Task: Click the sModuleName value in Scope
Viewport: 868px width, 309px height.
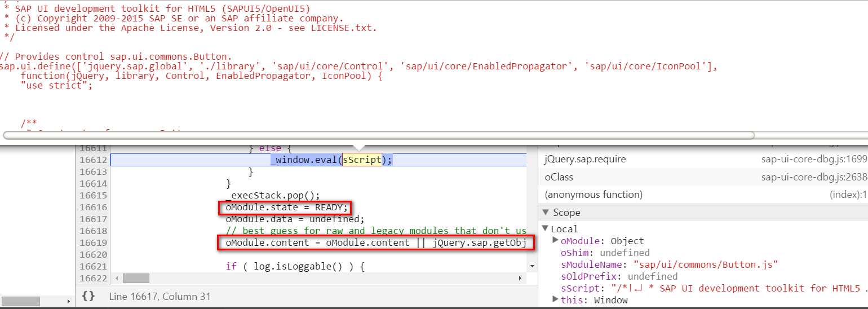Action: [706, 264]
